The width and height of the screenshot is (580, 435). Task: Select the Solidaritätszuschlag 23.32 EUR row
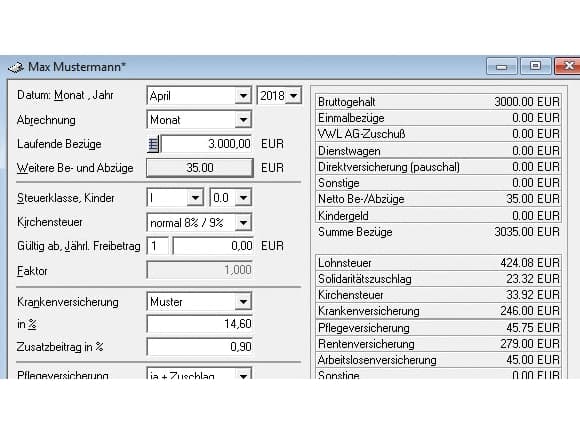(438, 279)
